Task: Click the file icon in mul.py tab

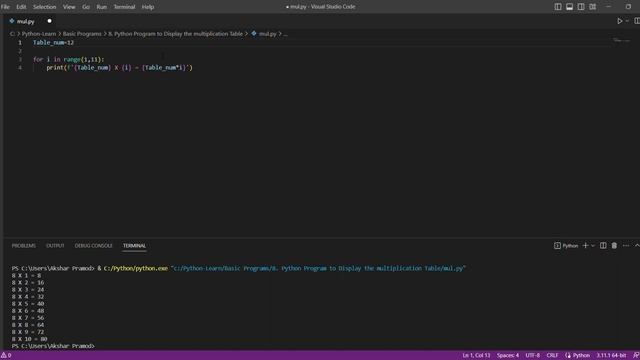Action: [12, 21]
